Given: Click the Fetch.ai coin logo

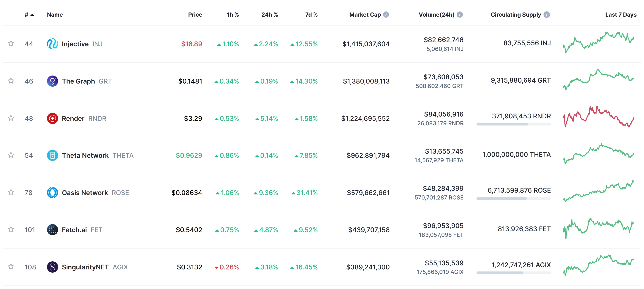Looking at the screenshot, I should tap(53, 230).
